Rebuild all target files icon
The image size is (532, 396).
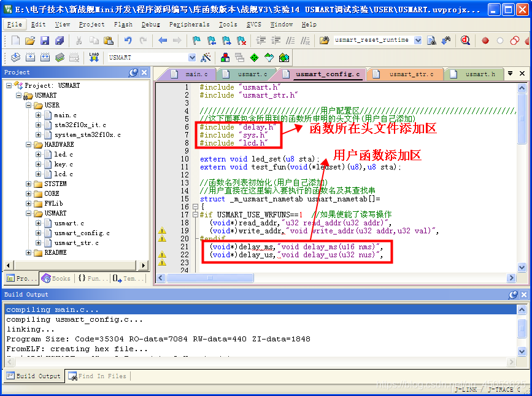45,57
